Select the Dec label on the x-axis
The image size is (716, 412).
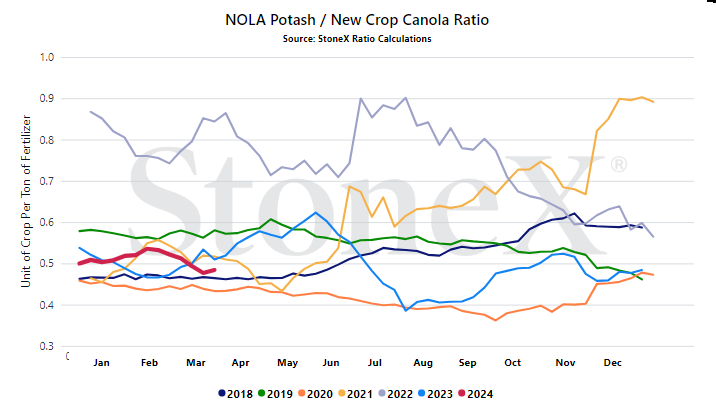pos(612,363)
